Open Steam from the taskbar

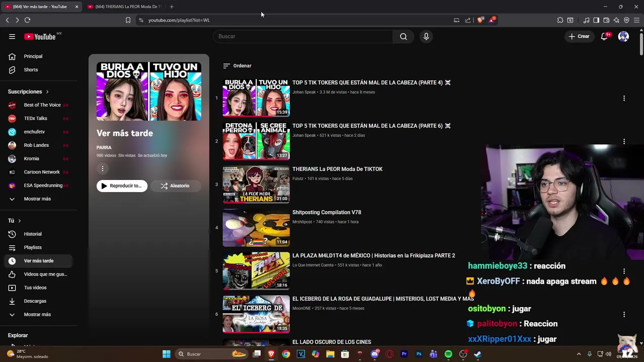pos(477,354)
